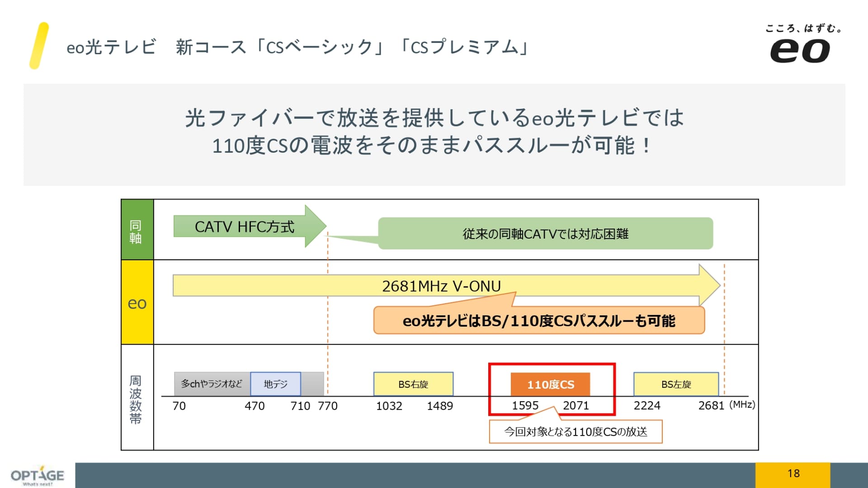
Task: Select the '地デジ' band box
Action: click(x=276, y=384)
